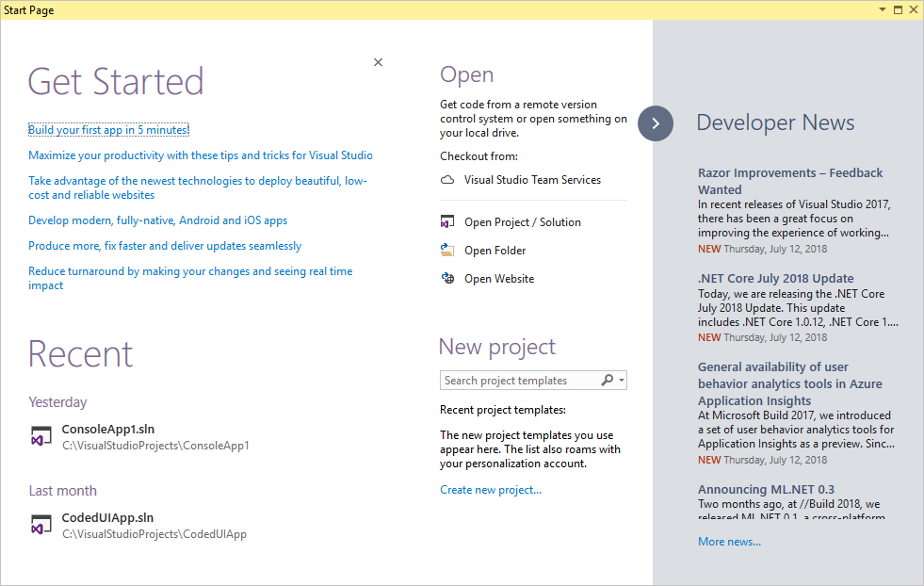Open the Create new project... link

click(x=491, y=489)
